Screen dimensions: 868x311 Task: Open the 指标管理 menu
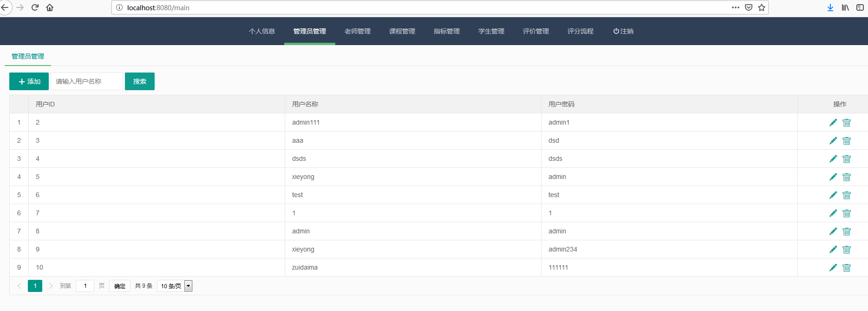pos(447,31)
